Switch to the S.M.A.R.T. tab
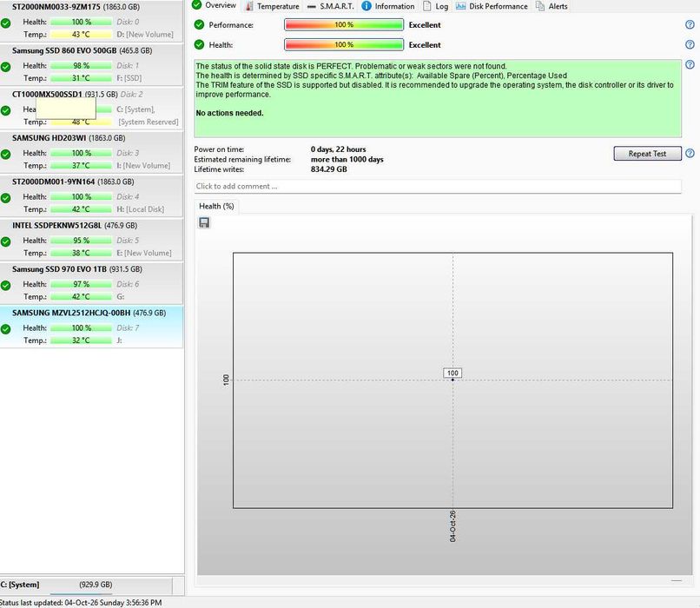 331,6
